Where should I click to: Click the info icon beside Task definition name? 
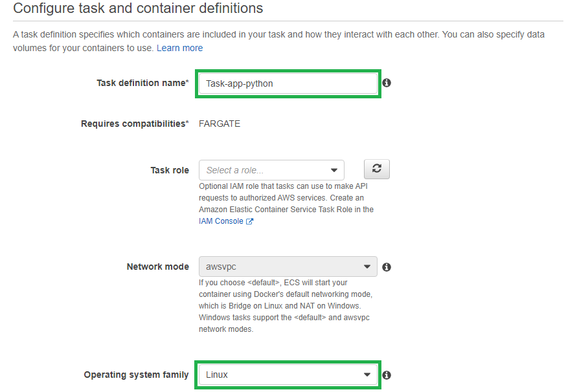[387, 83]
